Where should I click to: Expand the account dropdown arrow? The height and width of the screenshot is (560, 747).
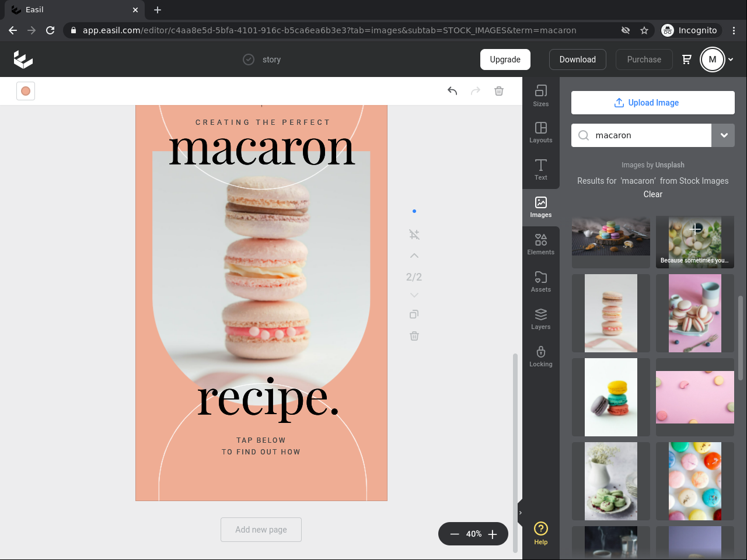731,60
